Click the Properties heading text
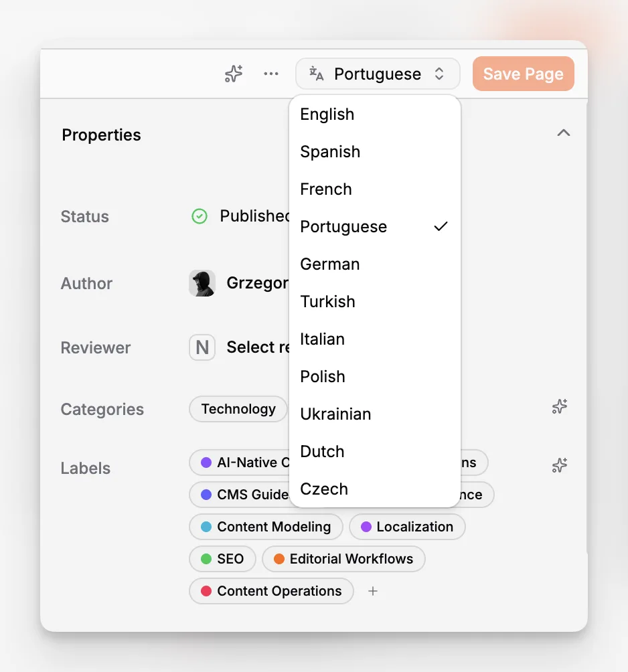The width and height of the screenshot is (628, 672). click(101, 135)
